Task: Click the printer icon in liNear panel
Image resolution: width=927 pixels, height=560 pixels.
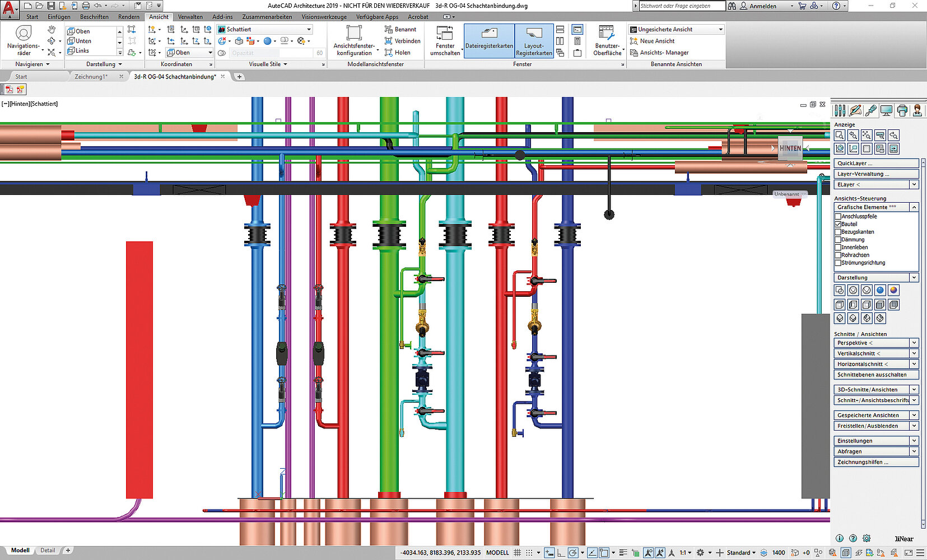Action: click(902, 111)
